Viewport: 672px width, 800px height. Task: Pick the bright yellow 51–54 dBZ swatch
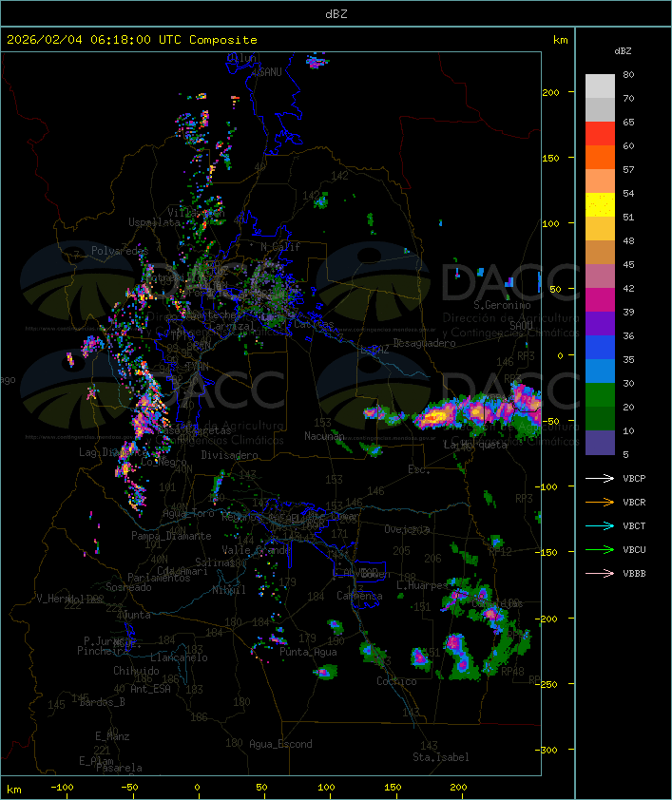600,205
